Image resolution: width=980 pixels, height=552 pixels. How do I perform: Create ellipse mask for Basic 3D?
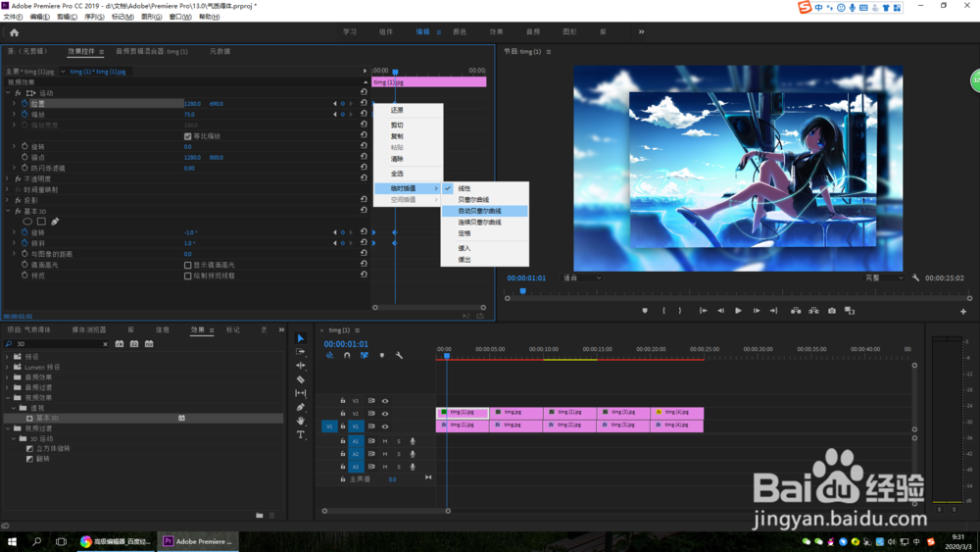27,222
